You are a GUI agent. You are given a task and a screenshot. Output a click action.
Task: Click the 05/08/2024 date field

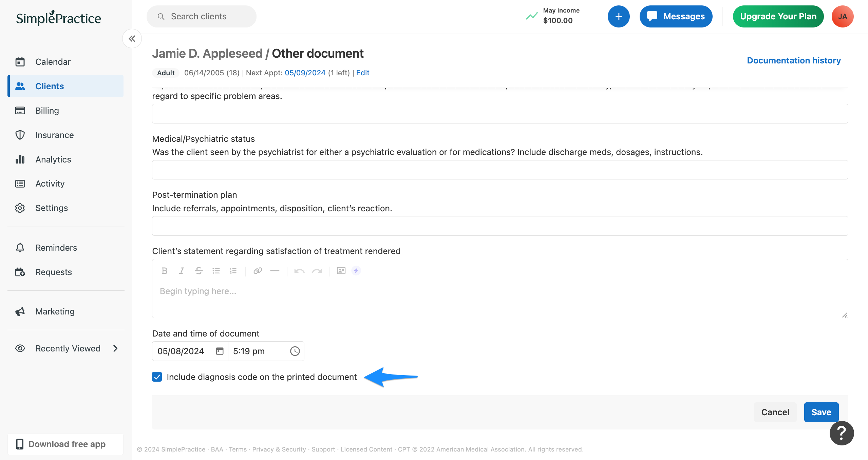190,351
